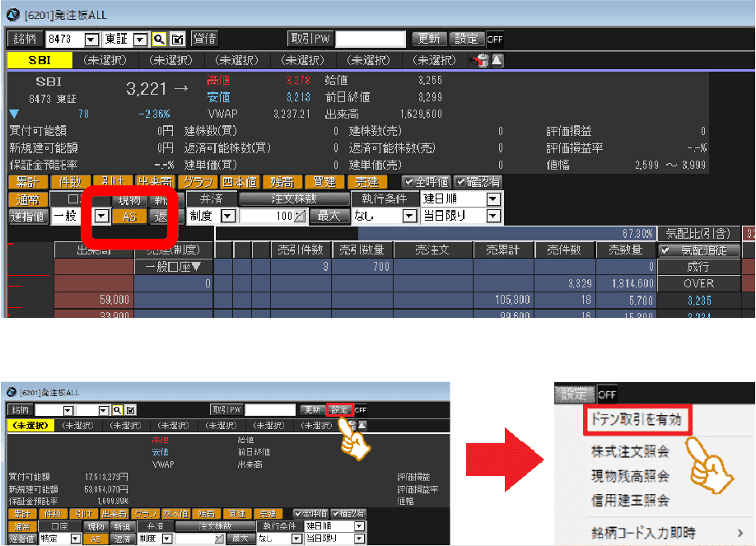The width and height of the screenshot is (756, 546).
Task: Click the orange AS button in top window
Action: point(129,216)
